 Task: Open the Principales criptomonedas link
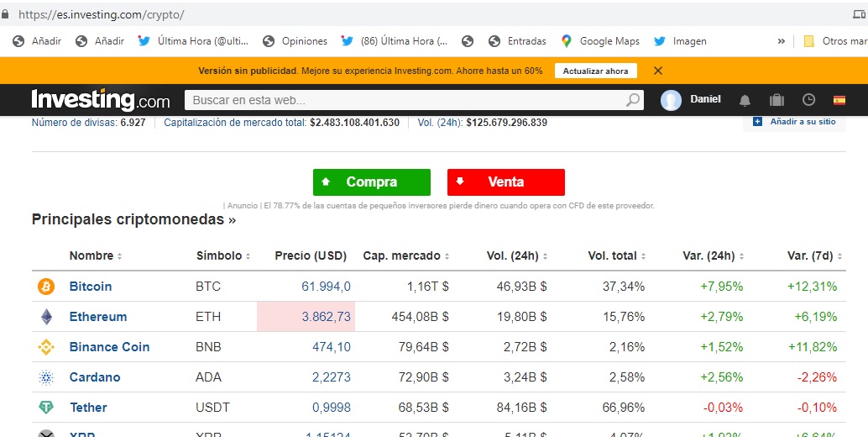(x=133, y=219)
